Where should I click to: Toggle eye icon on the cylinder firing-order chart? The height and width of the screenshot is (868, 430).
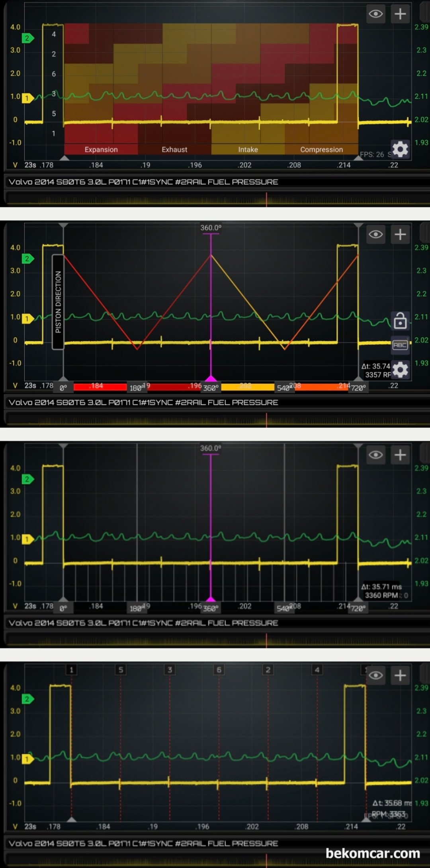coord(375,675)
